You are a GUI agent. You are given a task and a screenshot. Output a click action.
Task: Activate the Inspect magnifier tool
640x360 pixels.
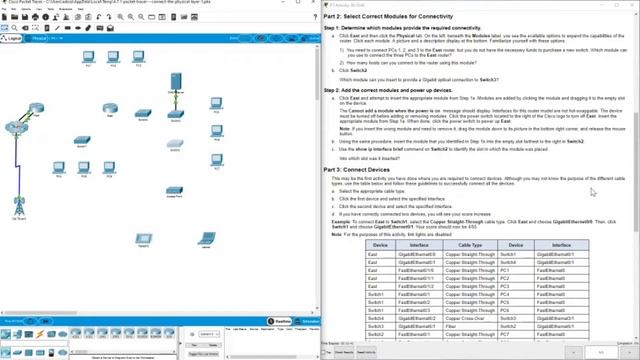(15, 28)
